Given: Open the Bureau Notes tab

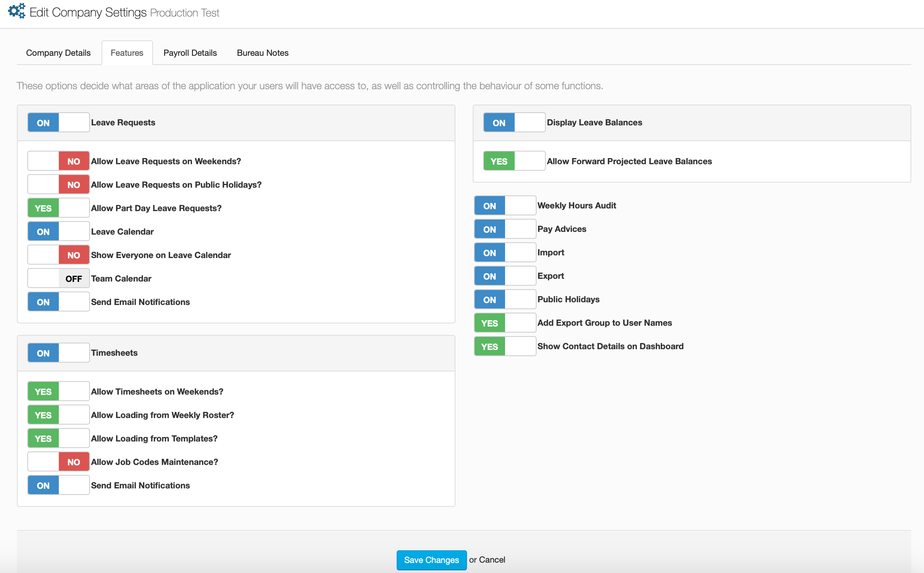Looking at the screenshot, I should click(263, 53).
